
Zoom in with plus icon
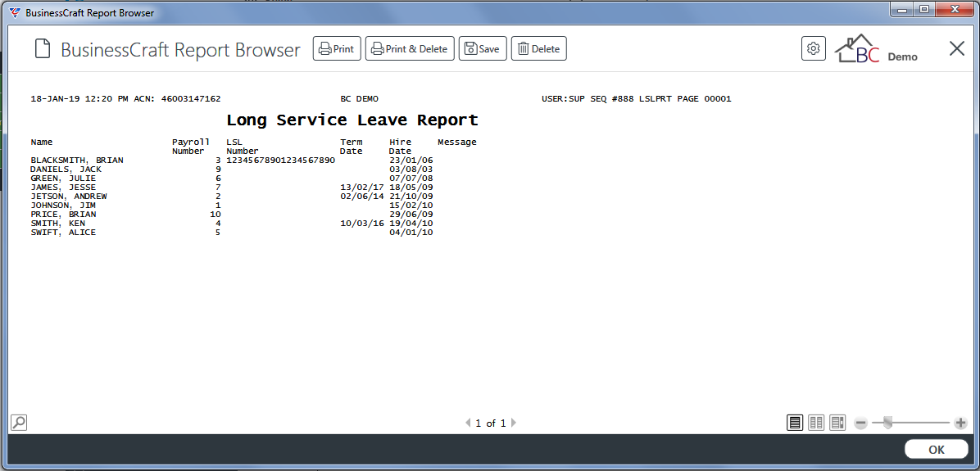[x=960, y=423]
